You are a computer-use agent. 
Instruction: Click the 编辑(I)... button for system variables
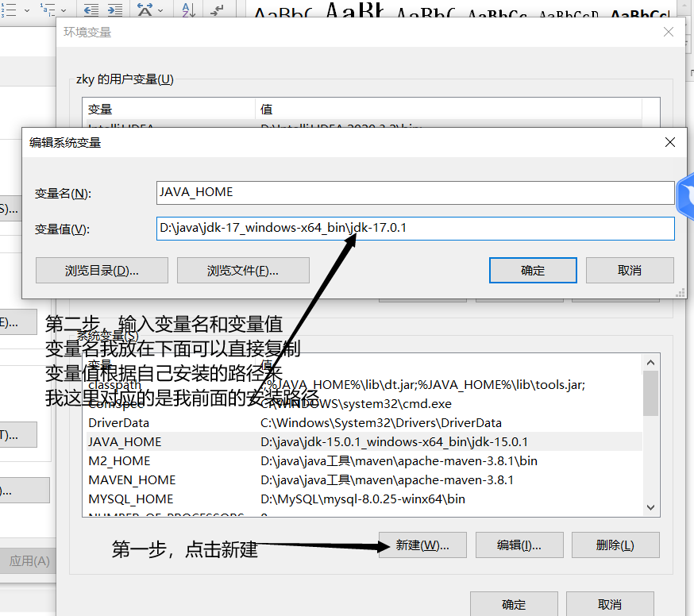pyautogui.click(x=519, y=545)
